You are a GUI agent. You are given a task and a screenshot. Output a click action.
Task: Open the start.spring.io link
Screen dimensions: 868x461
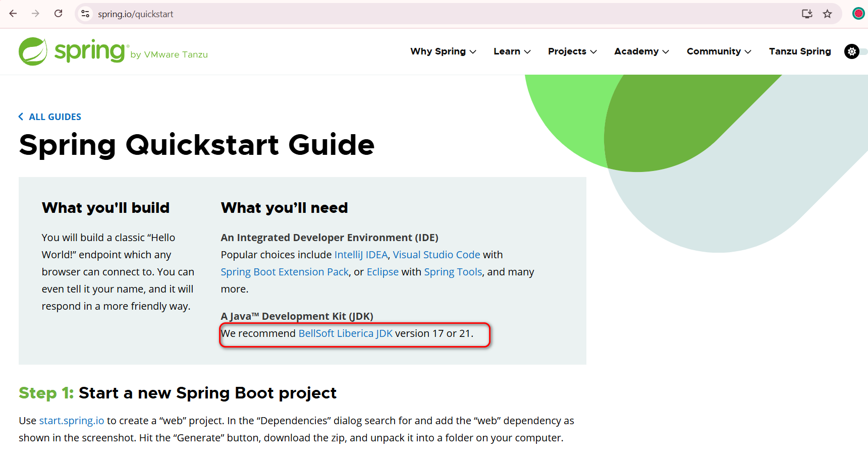coord(72,421)
